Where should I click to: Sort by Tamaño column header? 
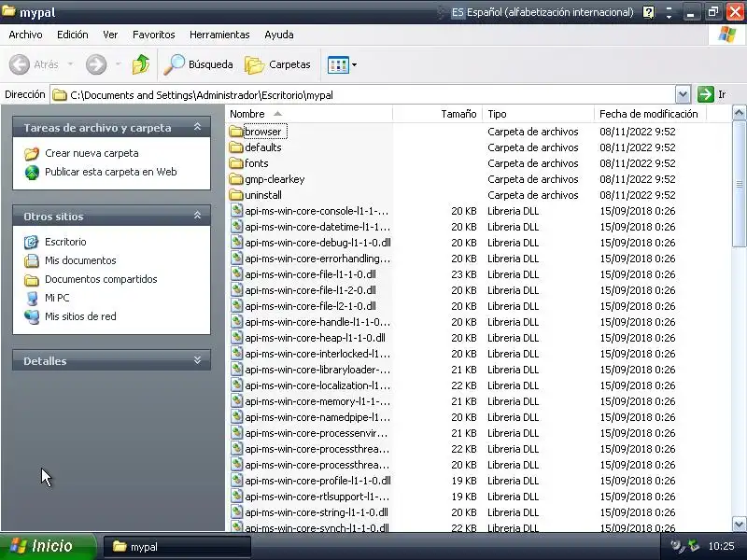pos(437,114)
